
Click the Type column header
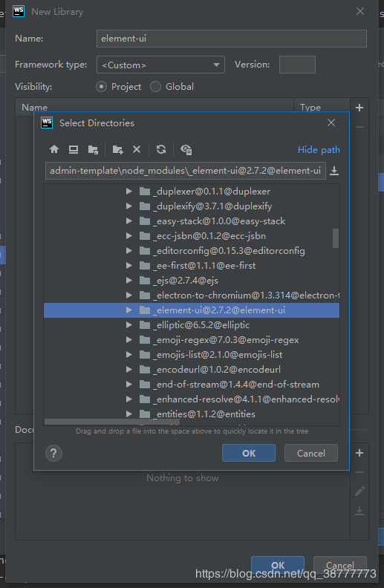tap(322, 107)
